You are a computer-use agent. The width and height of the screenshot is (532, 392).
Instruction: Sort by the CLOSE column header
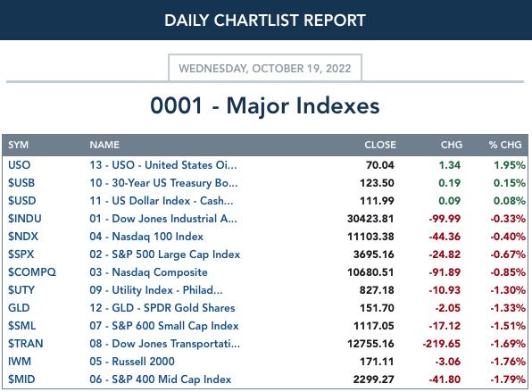pyautogui.click(x=380, y=145)
